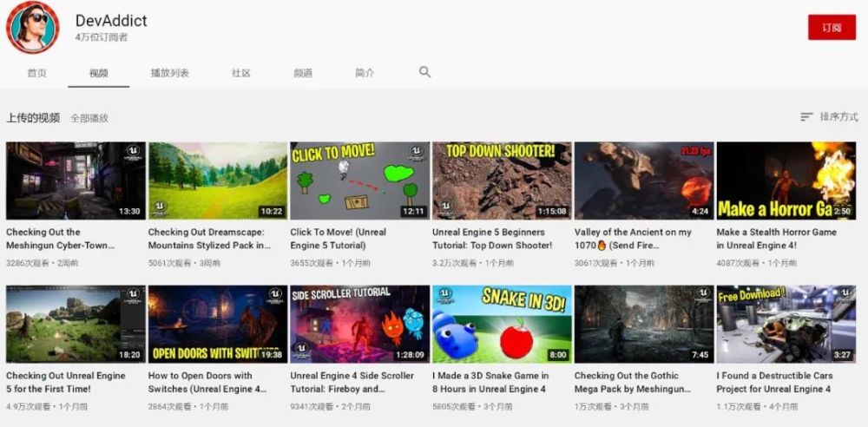Open the Top Down Shooter thumbnail
Image resolution: width=868 pixels, height=427 pixels.
[502, 181]
